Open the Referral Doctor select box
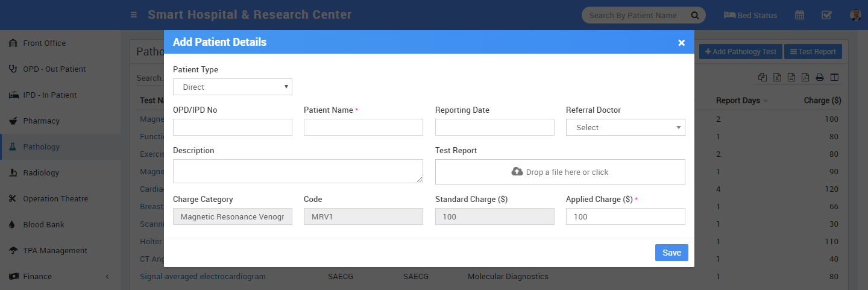This screenshot has height=290, width=868. click(625, 127)
